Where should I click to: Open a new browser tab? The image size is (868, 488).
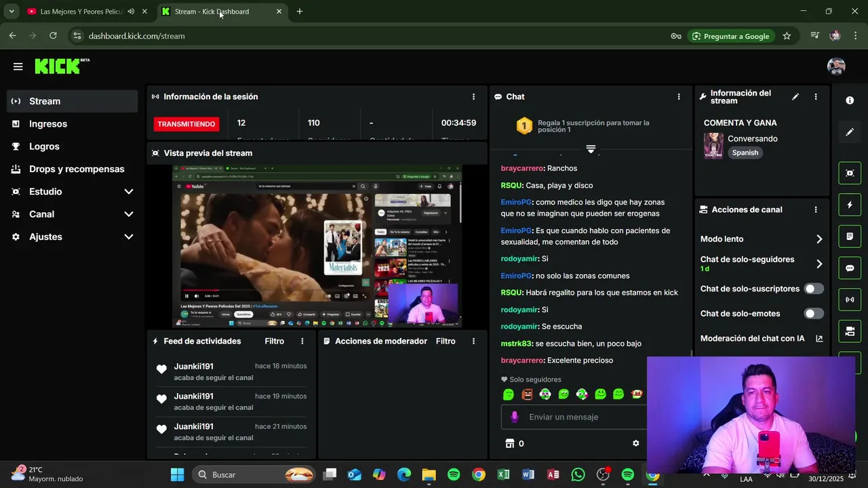pyautogui.click(x=300, y=12)
